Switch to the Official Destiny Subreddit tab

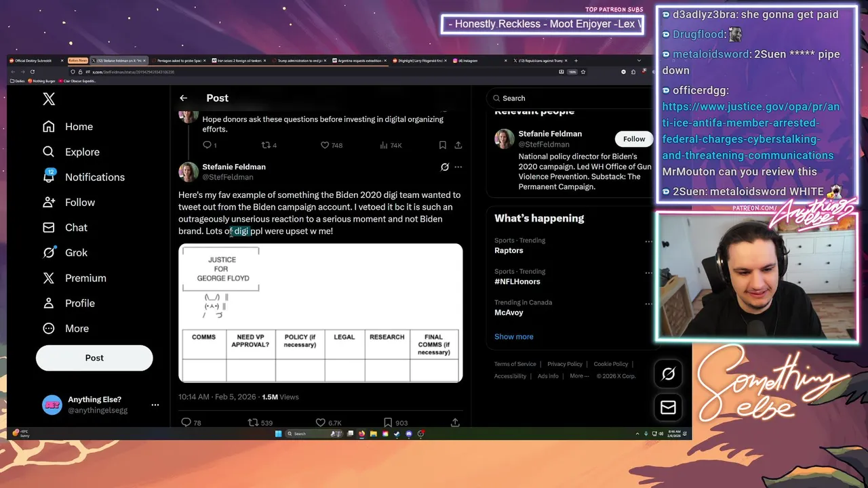point(35,60)
